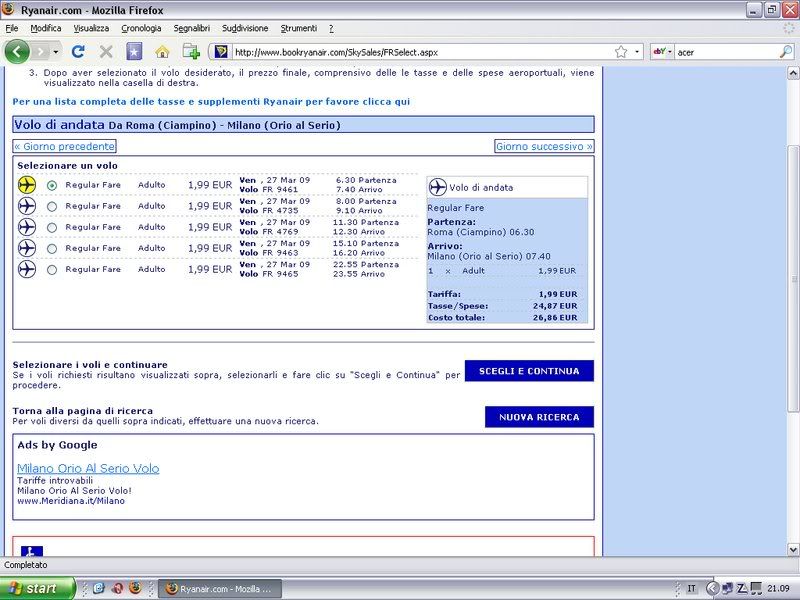Open the Cronologia menu
The image size is (800, 600).
click(141, 28)
